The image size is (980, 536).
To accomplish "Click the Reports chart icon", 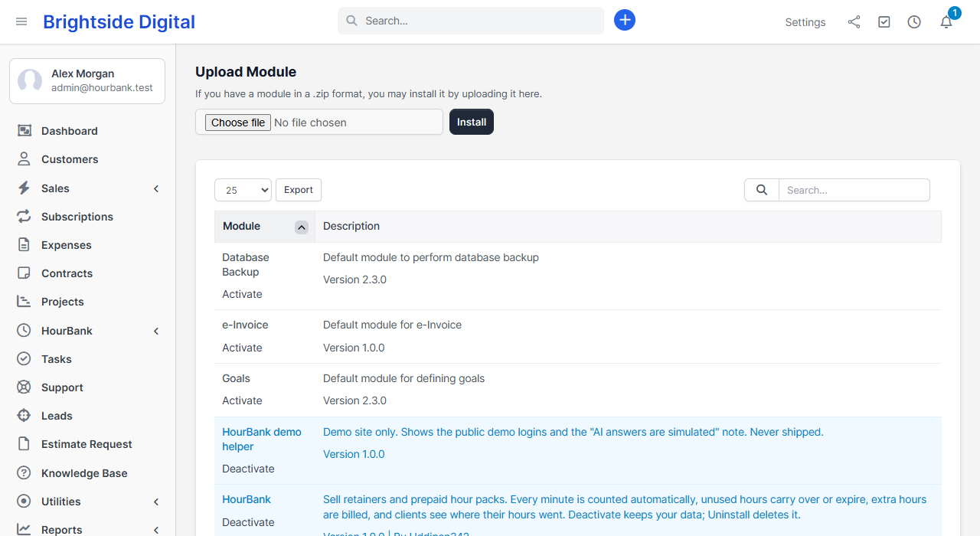I will coord(24,530).
